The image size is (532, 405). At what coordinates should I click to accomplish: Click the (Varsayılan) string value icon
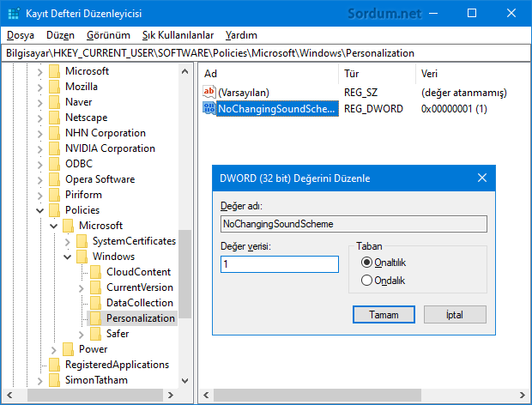click(209, 93)
